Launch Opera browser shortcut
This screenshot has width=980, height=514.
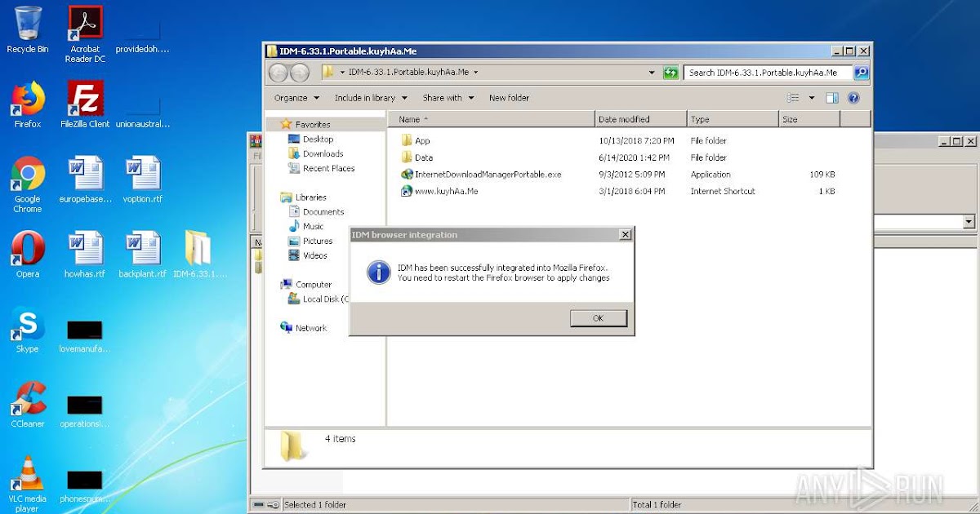click(x=28, y=255)
